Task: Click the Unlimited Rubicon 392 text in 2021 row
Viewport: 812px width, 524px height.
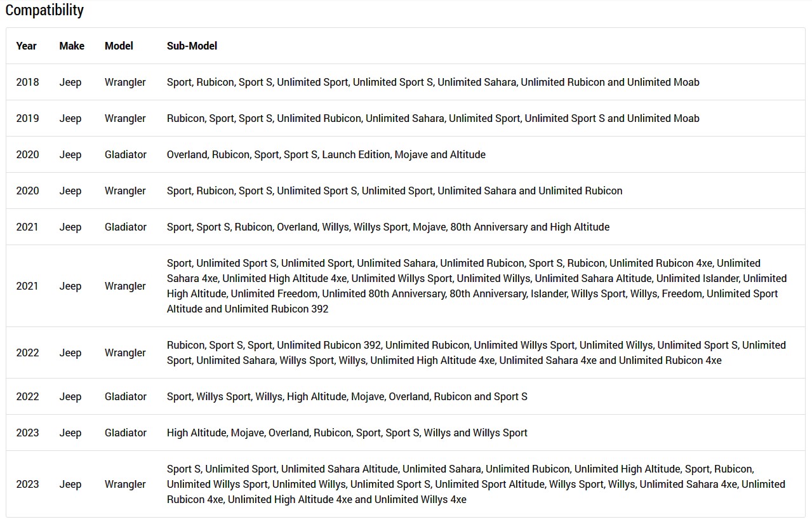Action: [x=277, y=309]
